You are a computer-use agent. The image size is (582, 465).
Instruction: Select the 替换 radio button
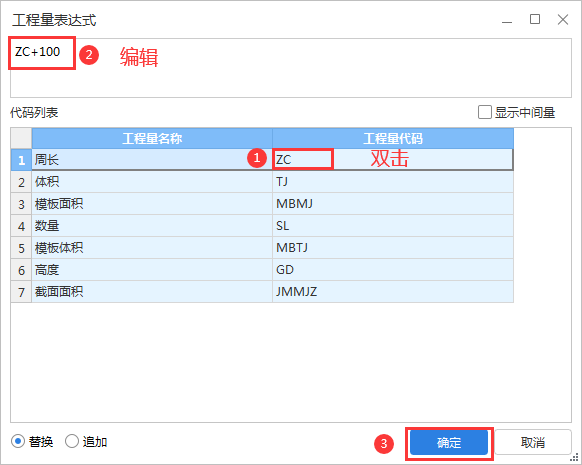tap(17, 442)
